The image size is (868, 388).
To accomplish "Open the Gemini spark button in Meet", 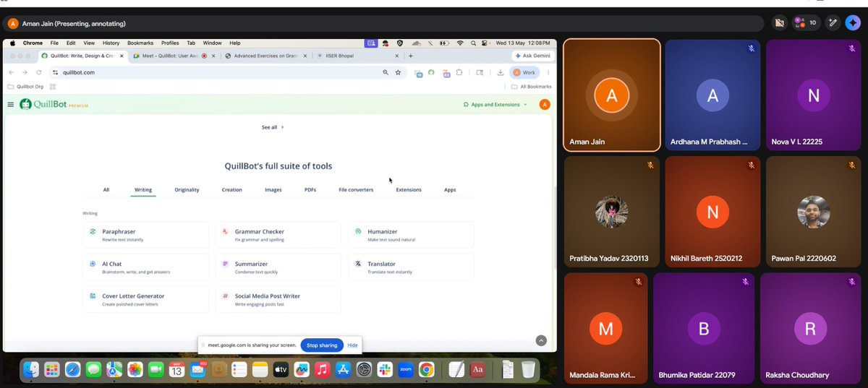I will tap(854, 22).
